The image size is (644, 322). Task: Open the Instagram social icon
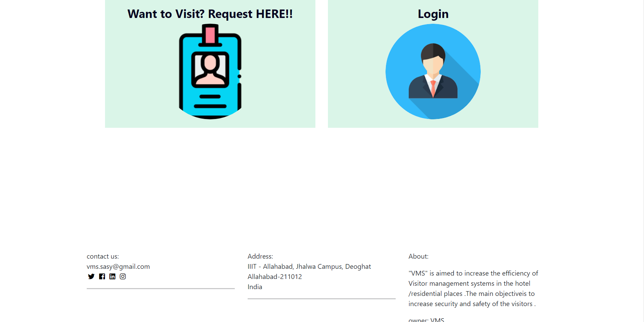tap(123, 277)
